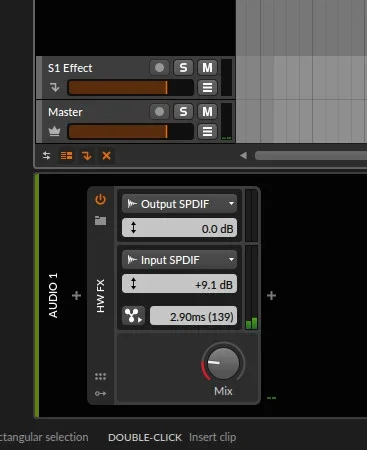Open HW FX preset folder icon
This screenshot has width=367, height=450.
100,220
